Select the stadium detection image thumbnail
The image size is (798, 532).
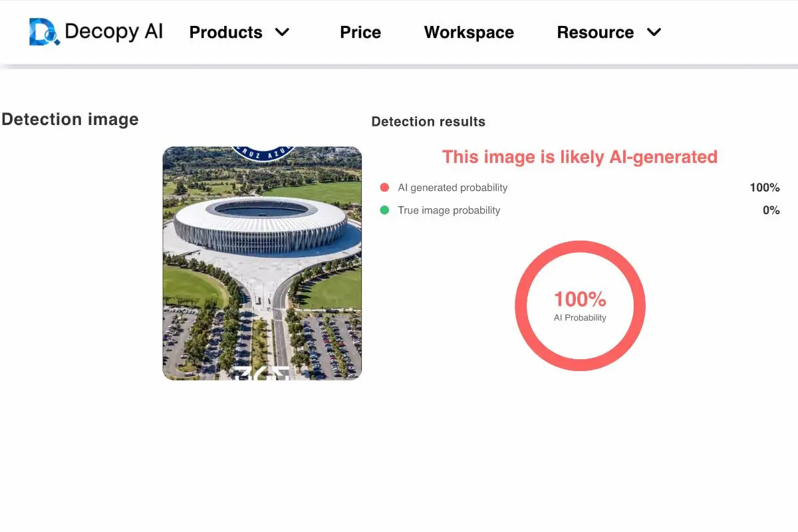[262, 263]
